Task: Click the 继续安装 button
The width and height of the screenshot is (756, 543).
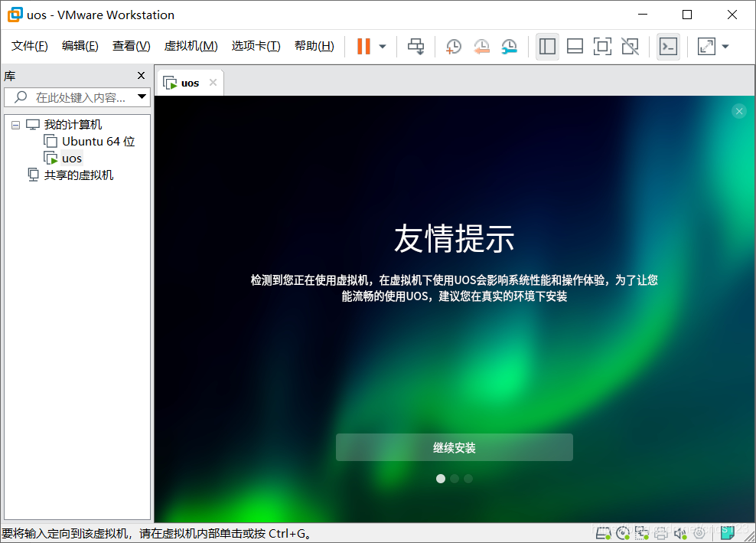Action: (x=455, y=447)
